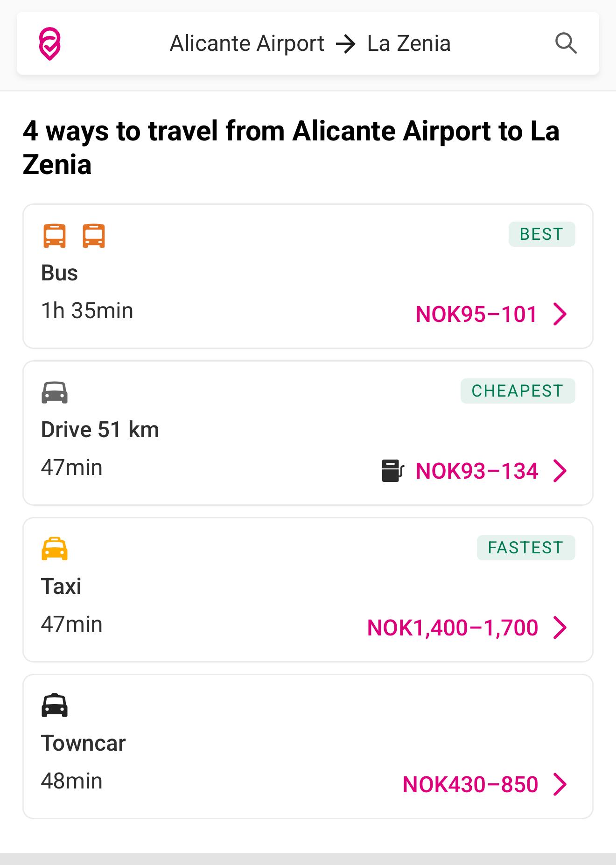Open Taxi price NOK1,400–1,700
This screenshot has width=616, height=865.
pyautogui.click(x=453, y=628)
